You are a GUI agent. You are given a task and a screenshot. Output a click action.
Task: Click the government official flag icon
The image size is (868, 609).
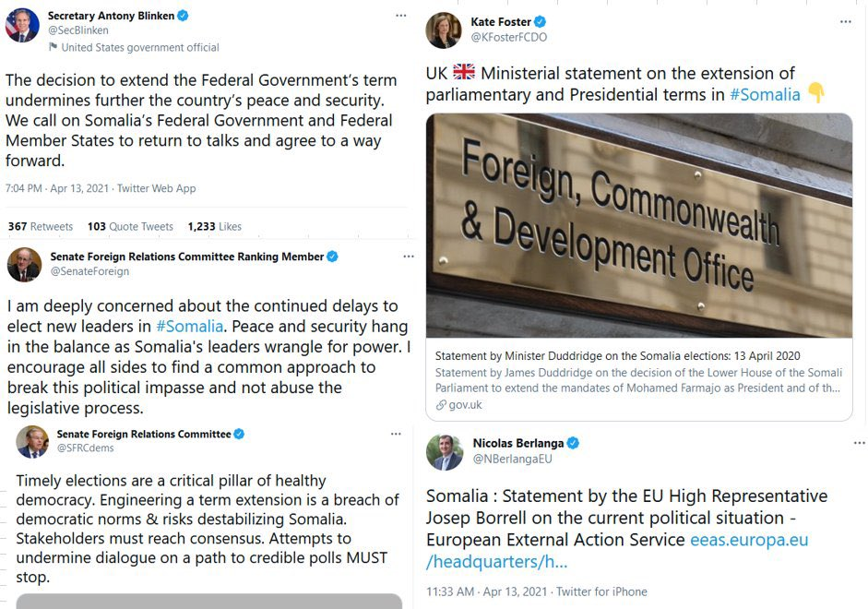point(53,47)
